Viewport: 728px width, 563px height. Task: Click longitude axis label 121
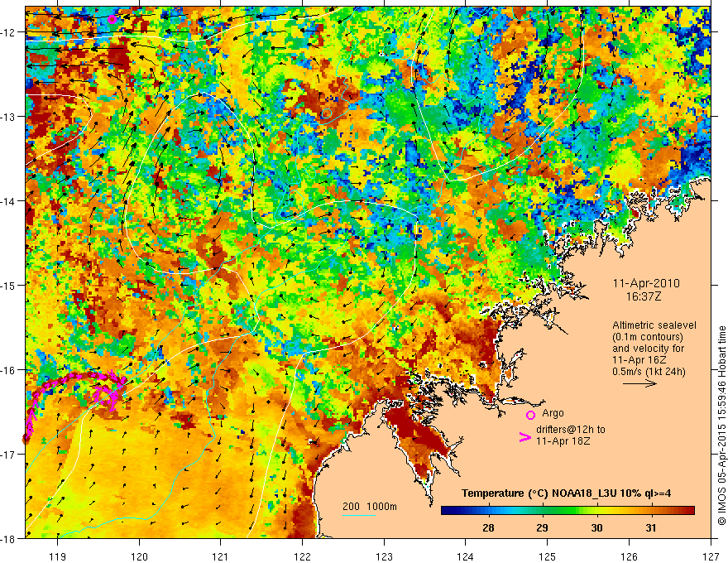pos(221,556)
